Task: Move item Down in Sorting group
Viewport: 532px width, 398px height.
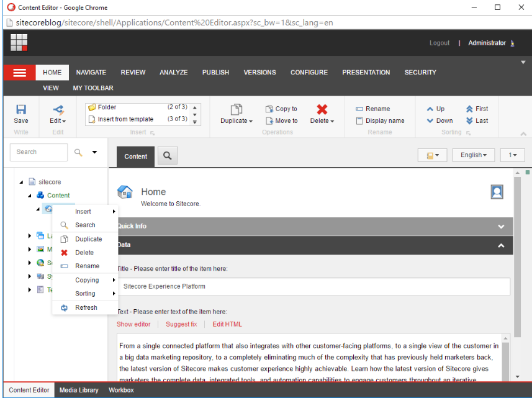Action: (440, 121)
